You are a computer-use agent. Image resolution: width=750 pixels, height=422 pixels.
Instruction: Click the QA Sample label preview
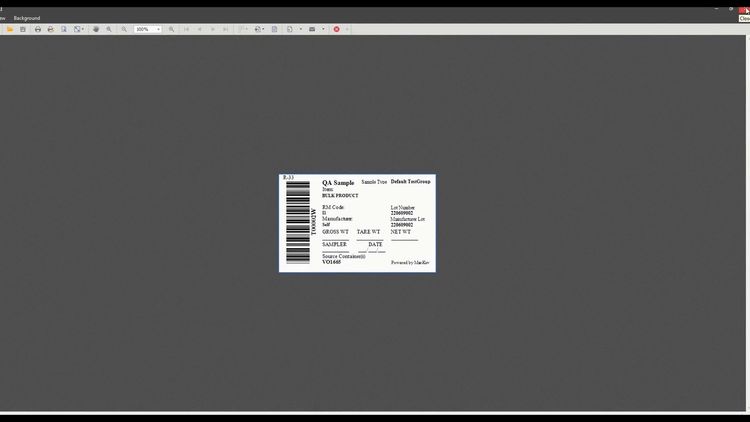tap(357, 223)
